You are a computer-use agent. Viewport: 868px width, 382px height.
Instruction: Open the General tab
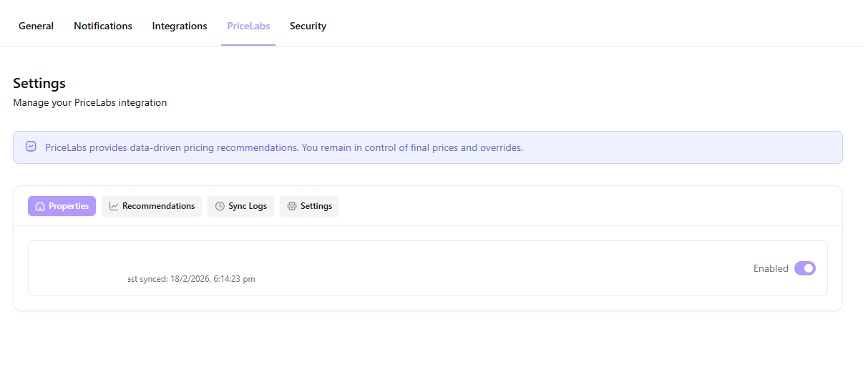(x=36, y=26)
